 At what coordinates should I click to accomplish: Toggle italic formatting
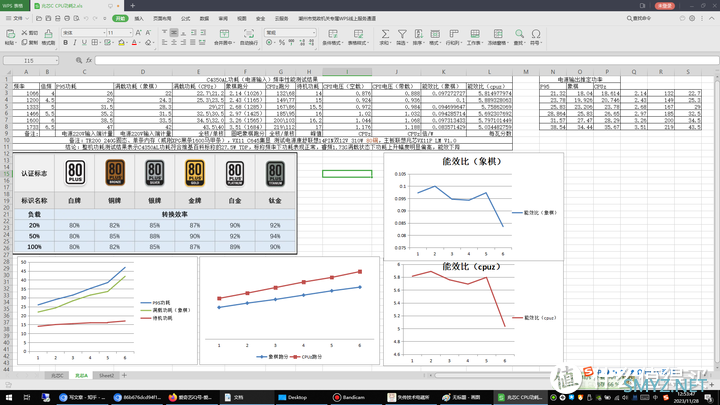click(75, 43)
